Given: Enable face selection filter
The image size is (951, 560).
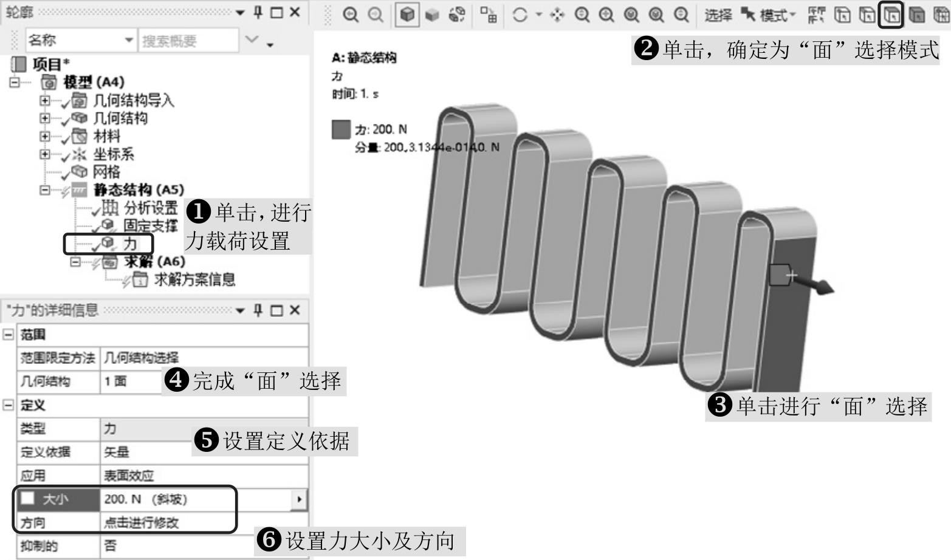Looking at the screenshot, I should click(891, 15).
